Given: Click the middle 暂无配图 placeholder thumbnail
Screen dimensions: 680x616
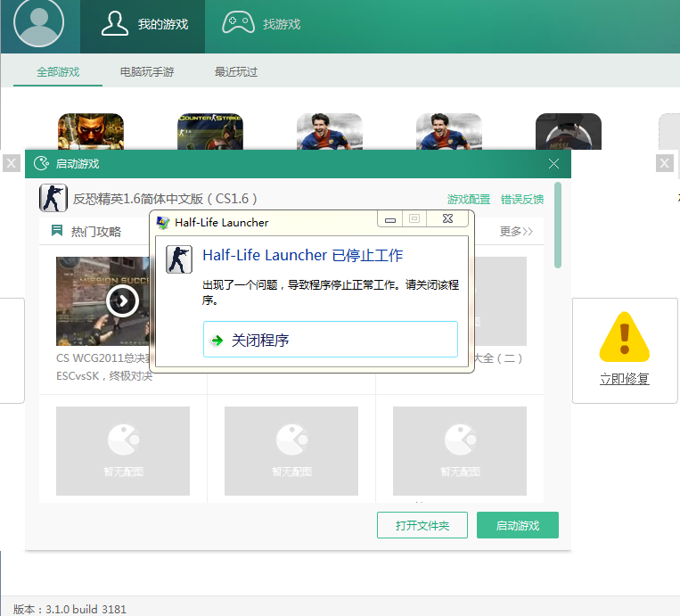Looking at the screenshot, I should [291, 451].
